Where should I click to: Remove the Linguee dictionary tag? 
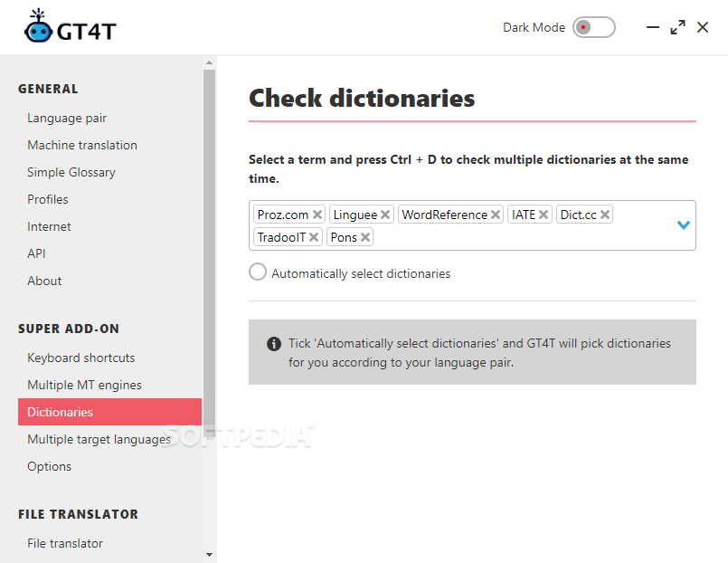[x=385, y=215]
